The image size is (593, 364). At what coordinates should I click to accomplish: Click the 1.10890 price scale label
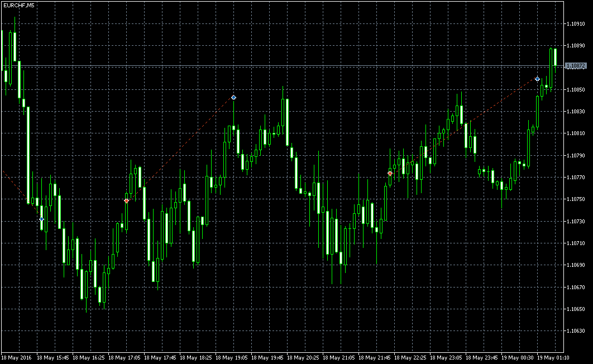point(576,46)
